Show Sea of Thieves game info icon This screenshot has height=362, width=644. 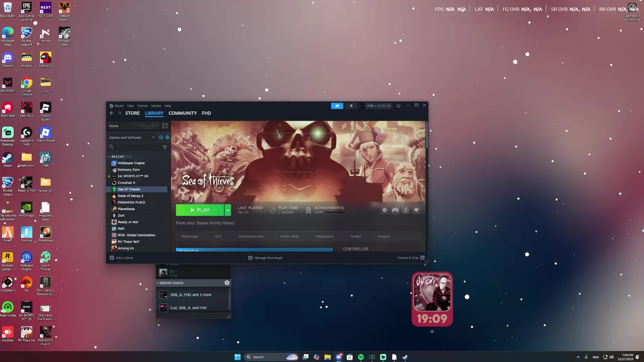(406, 210)
